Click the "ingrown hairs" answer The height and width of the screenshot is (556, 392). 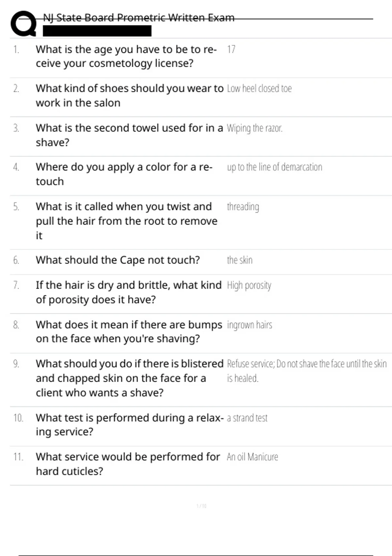pos(250,325)
